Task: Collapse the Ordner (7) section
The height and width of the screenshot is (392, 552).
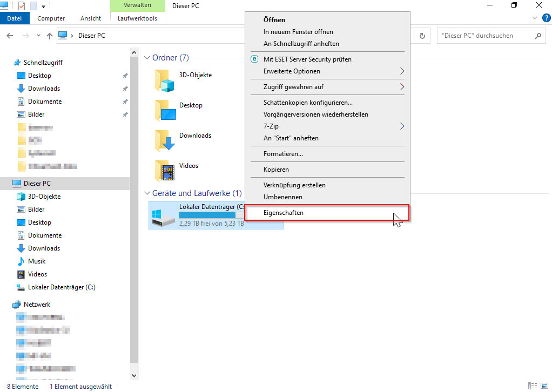Action: click(147, 58)
